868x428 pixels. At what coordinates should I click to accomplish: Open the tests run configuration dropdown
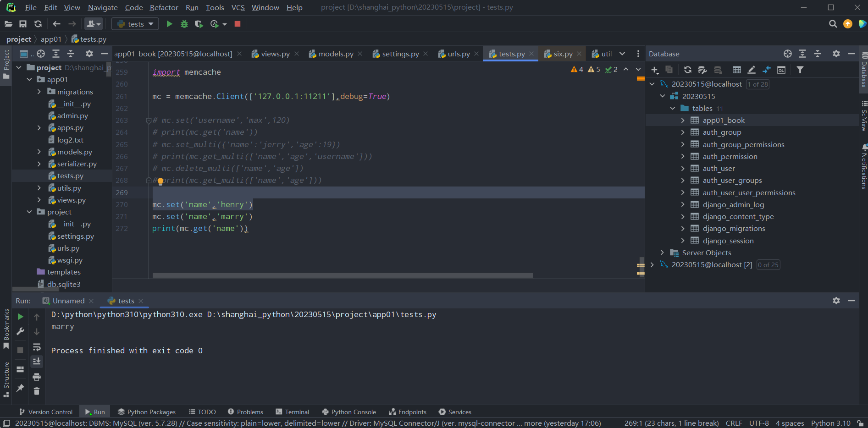pos(135,24)
